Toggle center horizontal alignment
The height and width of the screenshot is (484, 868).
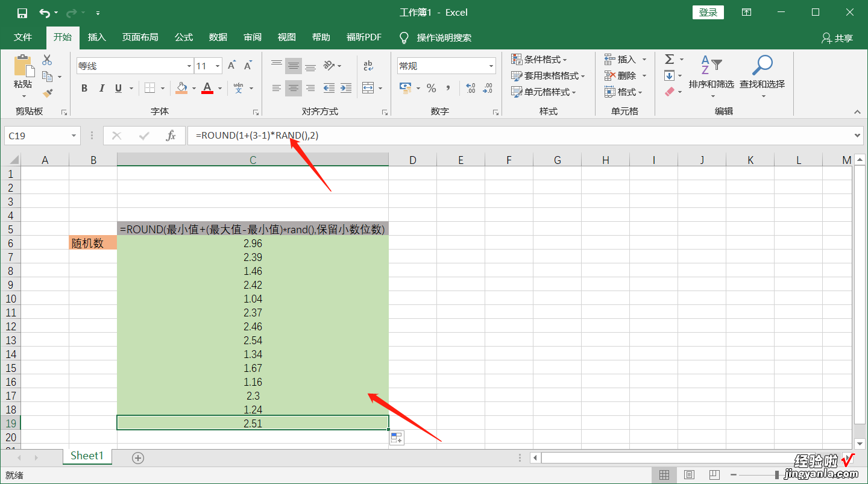(x=294, y=88)
